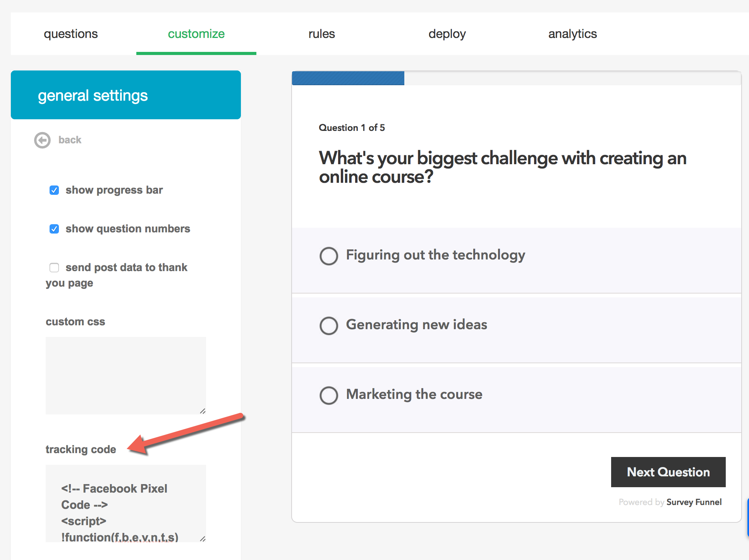Switch to the questions tab
Viewport: 749px width, 560px height.
pos(70,34)
